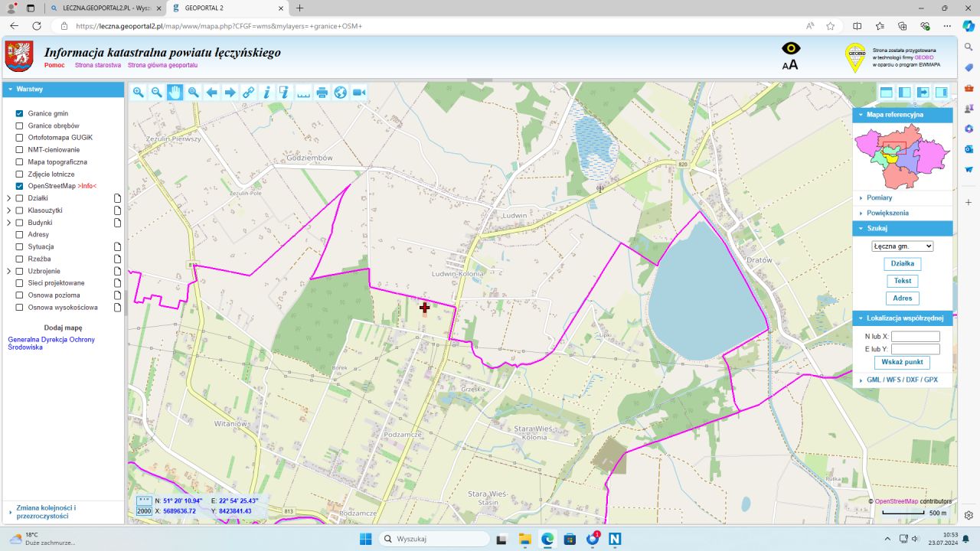Activate the pan hand tool
The height and width of the screenshot is (551, 980).
click(x=175, y=93)
